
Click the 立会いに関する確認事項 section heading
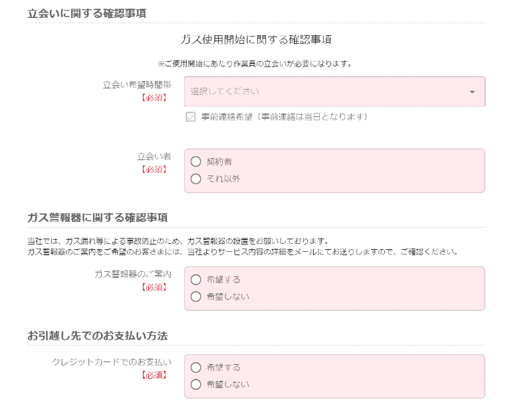[86, 13]
